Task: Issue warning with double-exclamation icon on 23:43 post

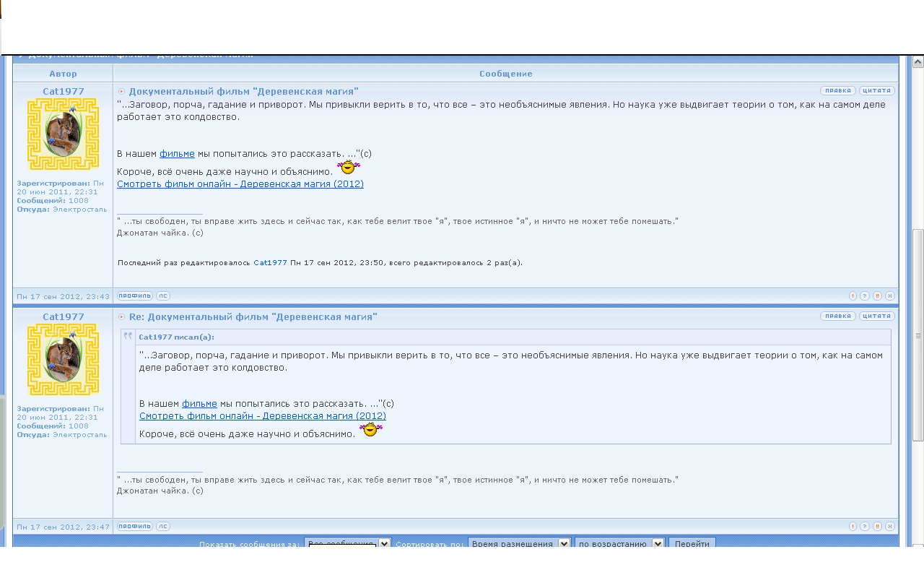Action: (877, 296)
